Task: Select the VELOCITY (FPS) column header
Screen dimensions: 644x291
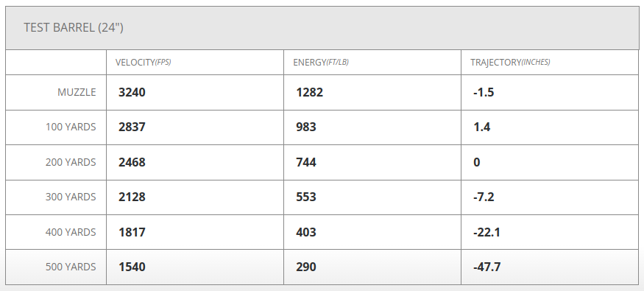Action: [x=143, y=63]
